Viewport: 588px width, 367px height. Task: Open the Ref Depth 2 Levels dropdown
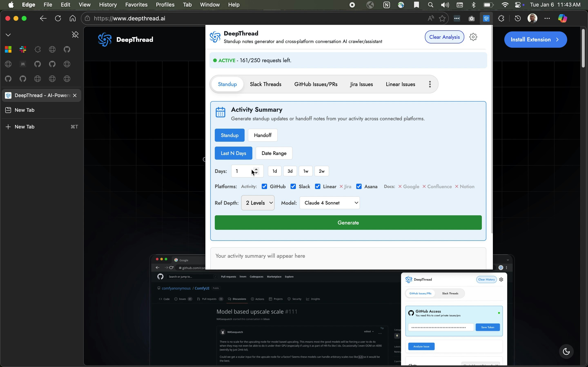(257, 203)
